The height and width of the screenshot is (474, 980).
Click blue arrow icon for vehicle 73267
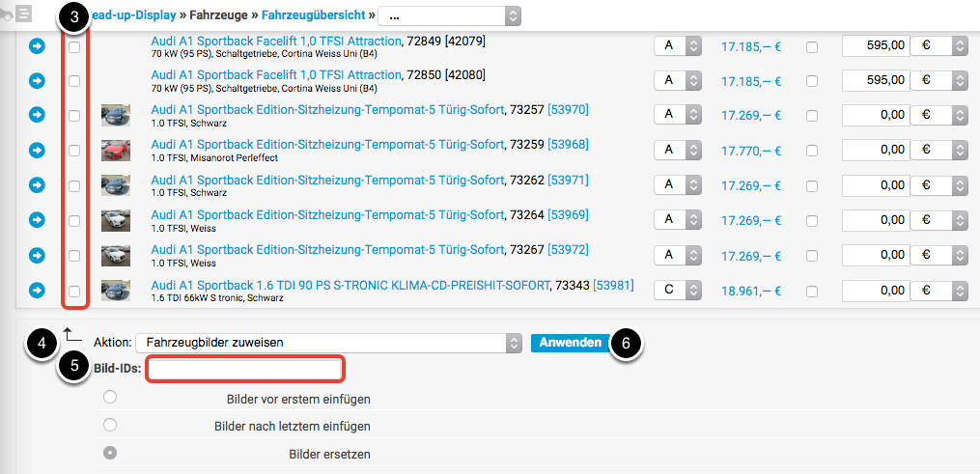click(x=37, y=255)
